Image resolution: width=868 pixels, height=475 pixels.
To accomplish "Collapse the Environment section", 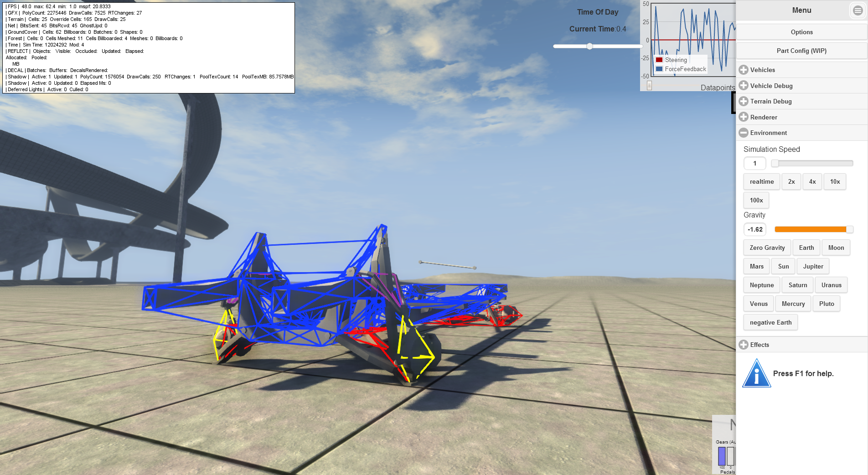I will click(x=801, y=133).
